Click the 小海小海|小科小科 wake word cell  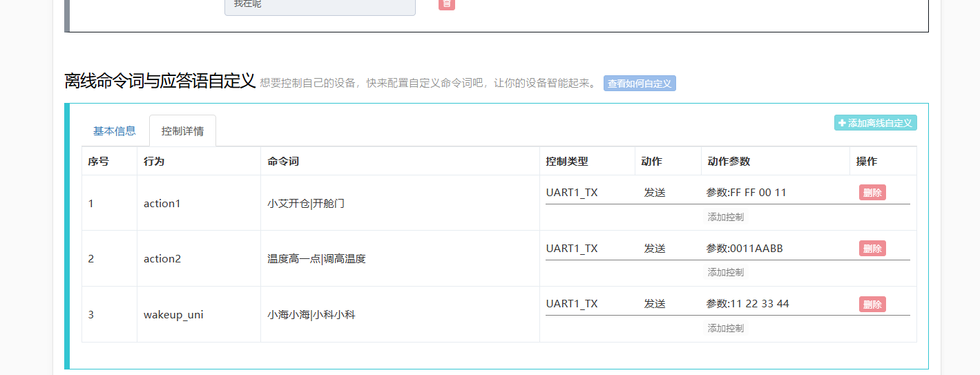pos(311,315)
